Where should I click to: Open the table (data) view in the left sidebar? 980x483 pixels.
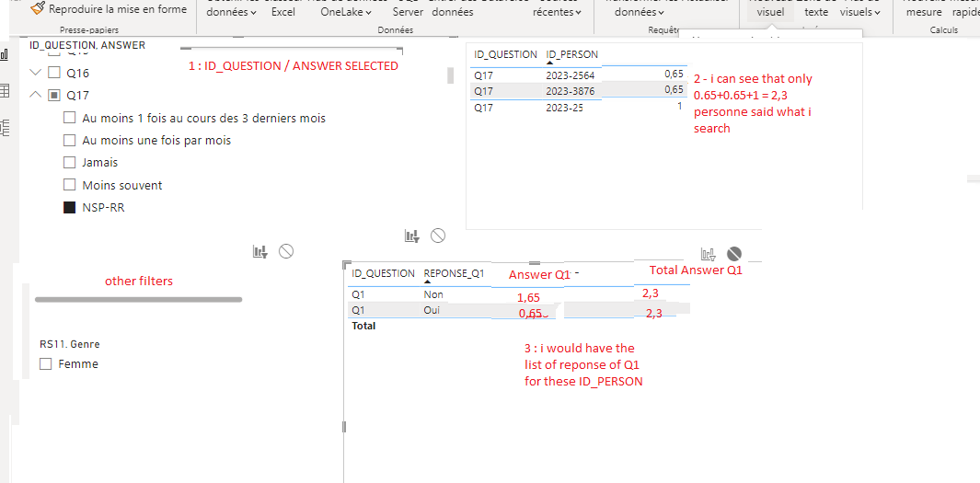click(x=5, y=90)
